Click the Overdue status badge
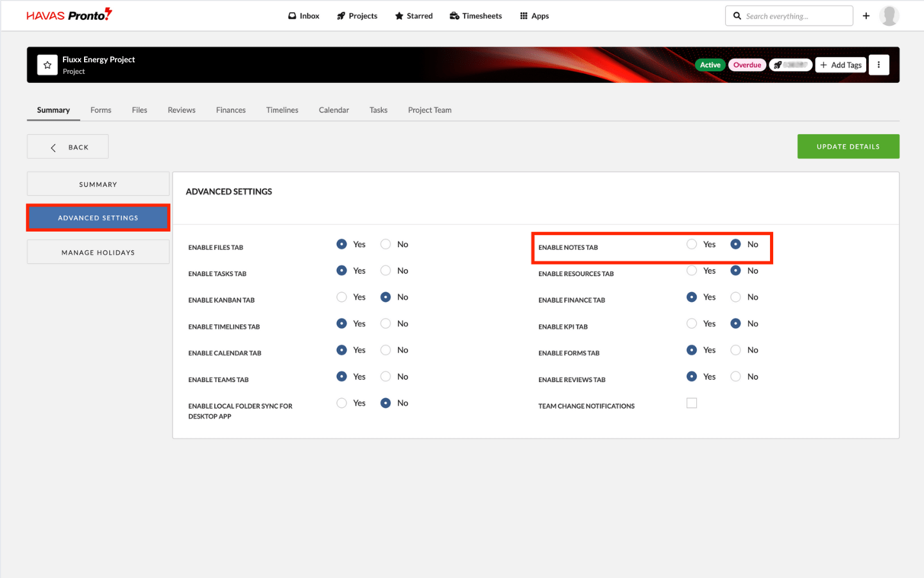The width and height of the screenshot is (924, 578). pyautogui.click(x=747, y=65)
